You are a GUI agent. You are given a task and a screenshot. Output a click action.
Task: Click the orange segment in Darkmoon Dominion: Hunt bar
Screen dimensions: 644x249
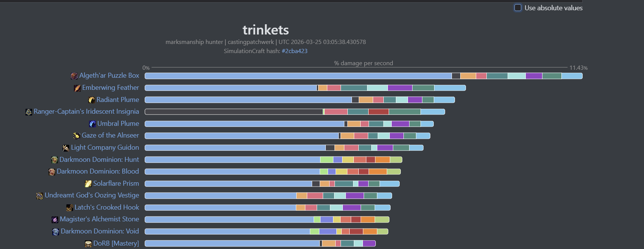pos(383,160)
